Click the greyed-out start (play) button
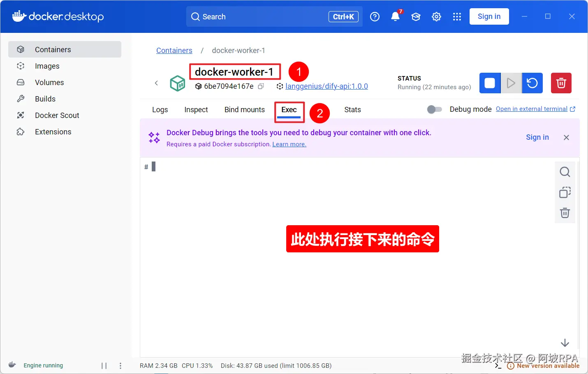 click(511, 83)
